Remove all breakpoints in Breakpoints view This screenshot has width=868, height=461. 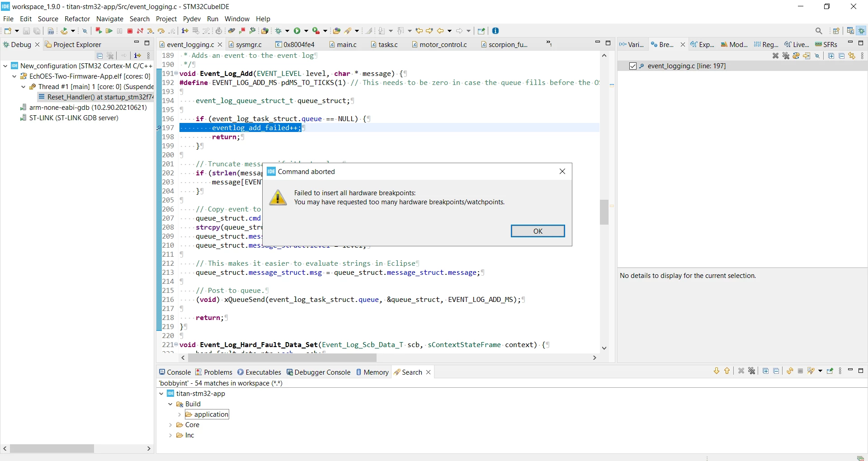(786, 56)
